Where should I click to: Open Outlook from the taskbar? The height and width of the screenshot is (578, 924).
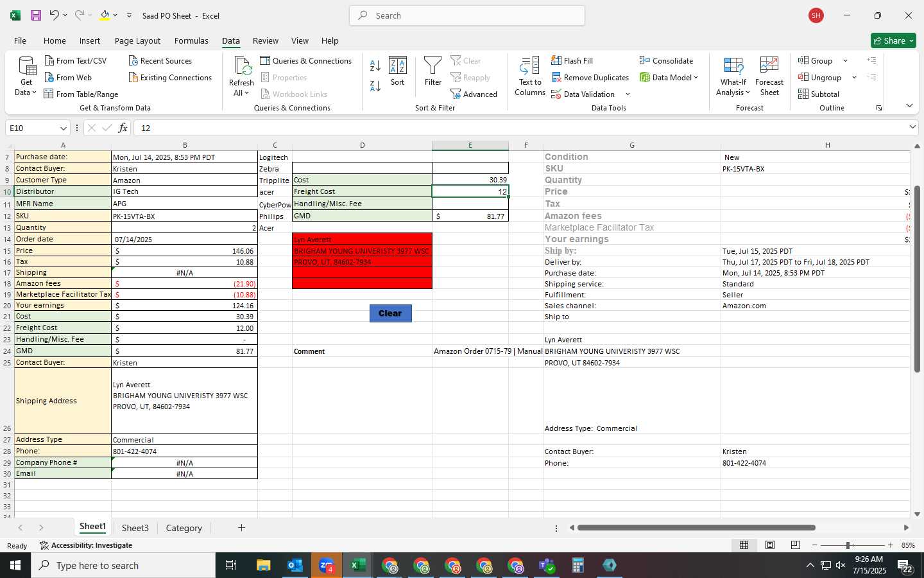point(295,565)
